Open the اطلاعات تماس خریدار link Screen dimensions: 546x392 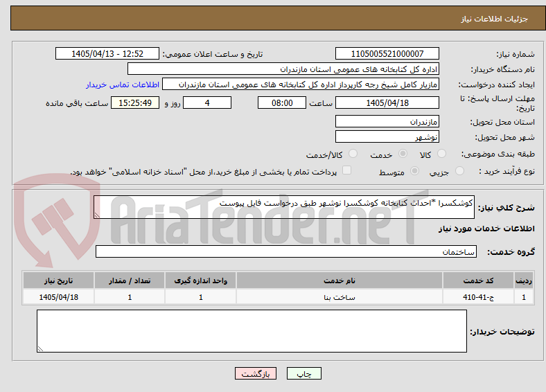(x=123, y=84)
